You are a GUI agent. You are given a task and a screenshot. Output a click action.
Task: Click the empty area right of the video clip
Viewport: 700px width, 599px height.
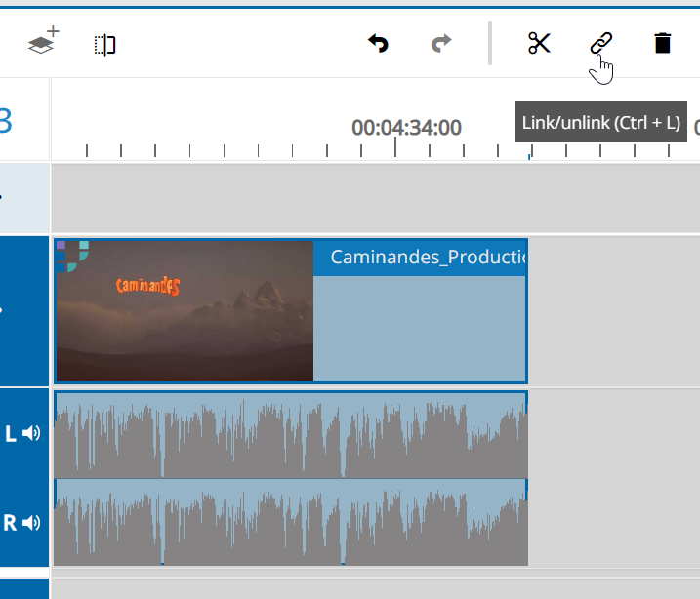[613, 311]
